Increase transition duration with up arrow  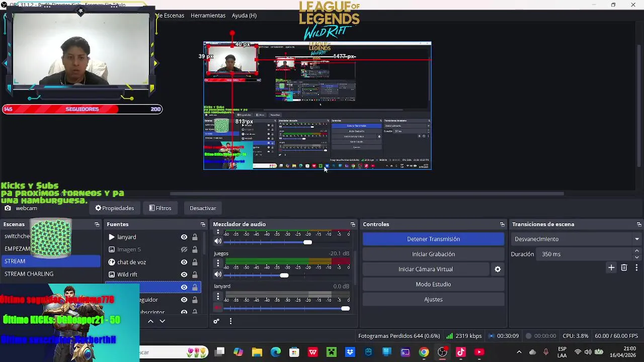(x=637, y=251)
